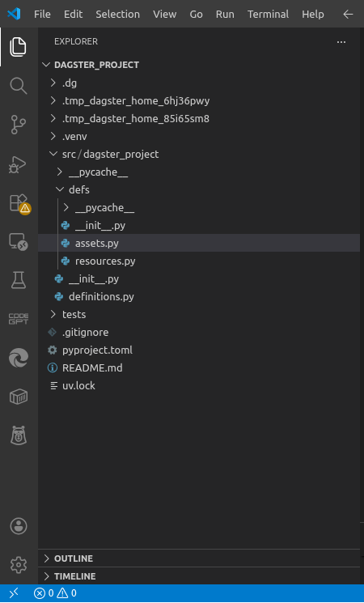
Task: Open resources.py file
Action: pos(105,261)
